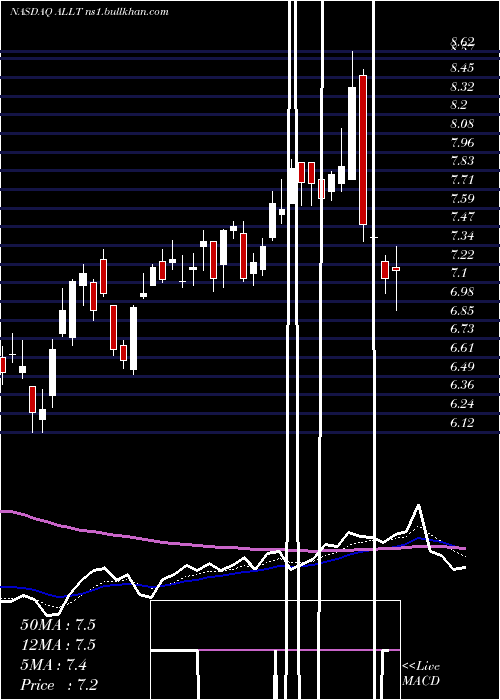Click the 6.73 price axis label
The image size is (500, 700).
(462, 329)
